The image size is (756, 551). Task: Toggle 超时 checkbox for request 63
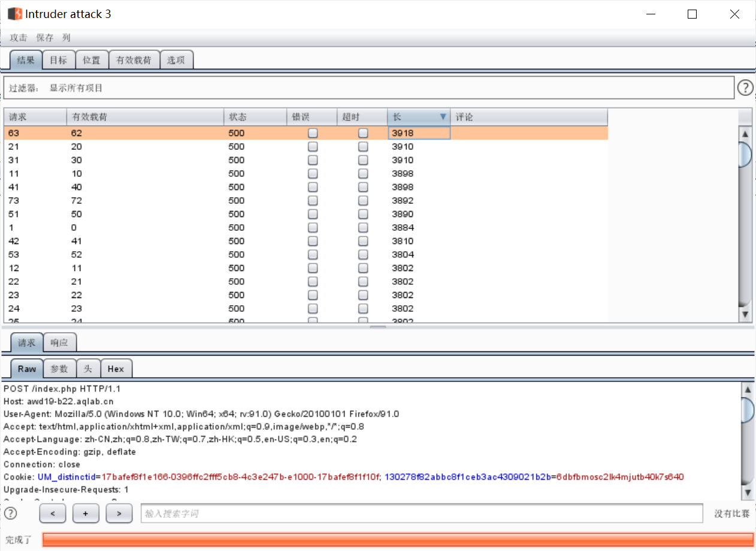click(x=363, y=133)
